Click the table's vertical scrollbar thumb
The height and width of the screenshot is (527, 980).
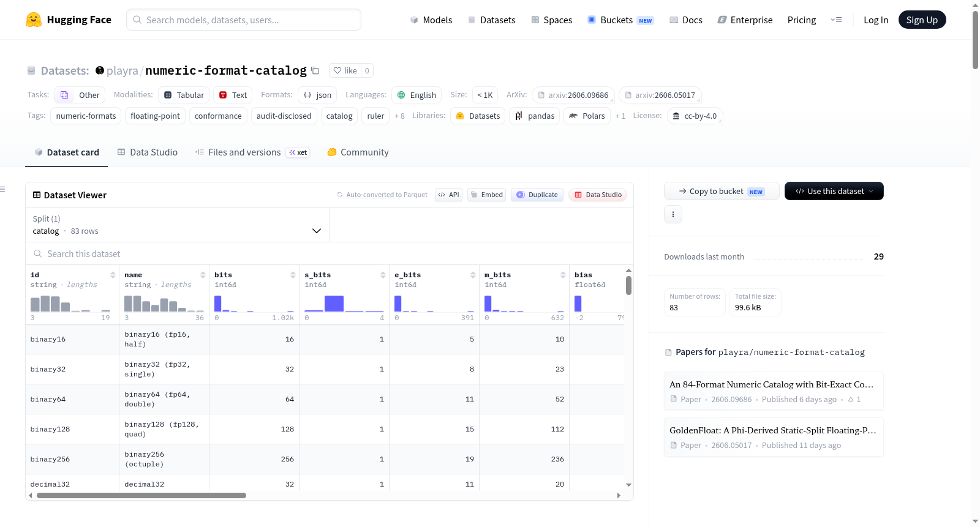628,285
